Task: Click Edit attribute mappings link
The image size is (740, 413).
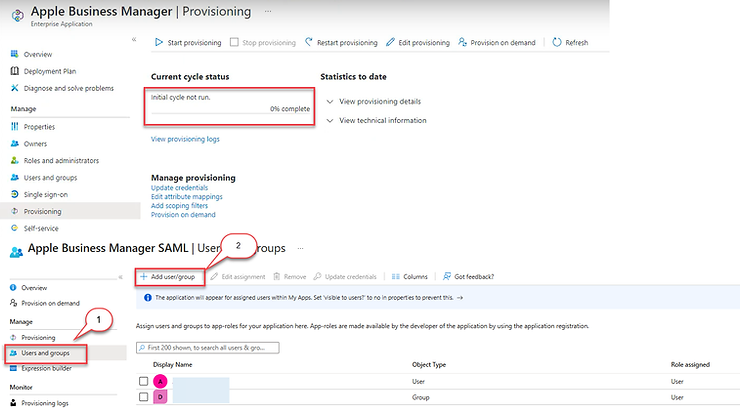Action: tap(186, 196)
